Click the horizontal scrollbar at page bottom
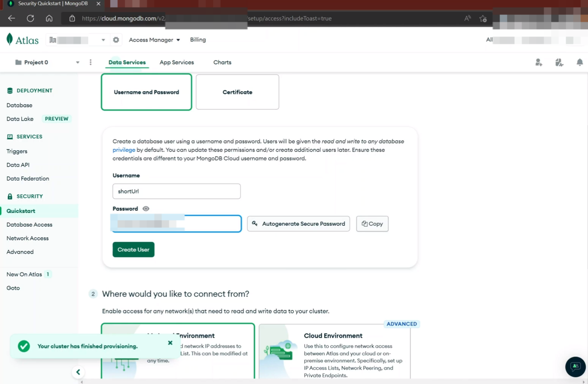 (x=332, y=382)
